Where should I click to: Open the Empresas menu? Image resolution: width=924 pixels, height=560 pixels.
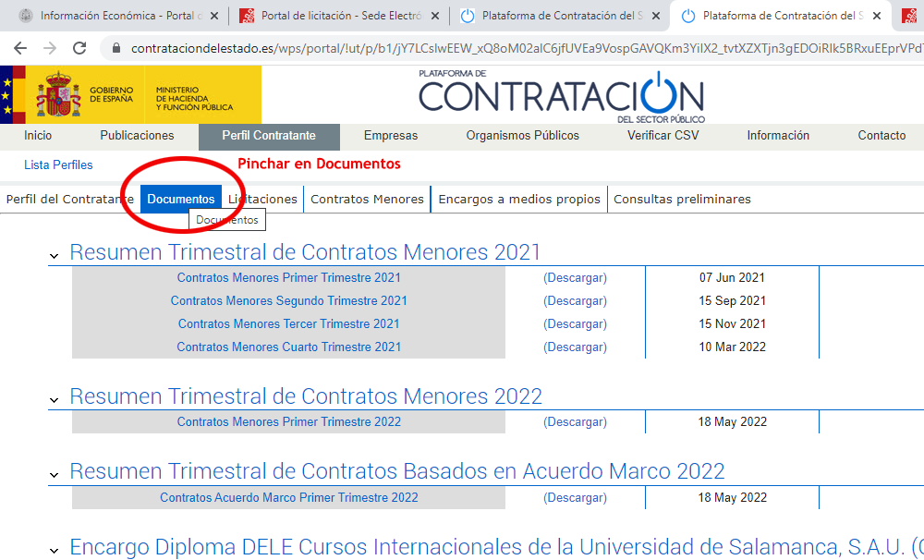[391, 136]
